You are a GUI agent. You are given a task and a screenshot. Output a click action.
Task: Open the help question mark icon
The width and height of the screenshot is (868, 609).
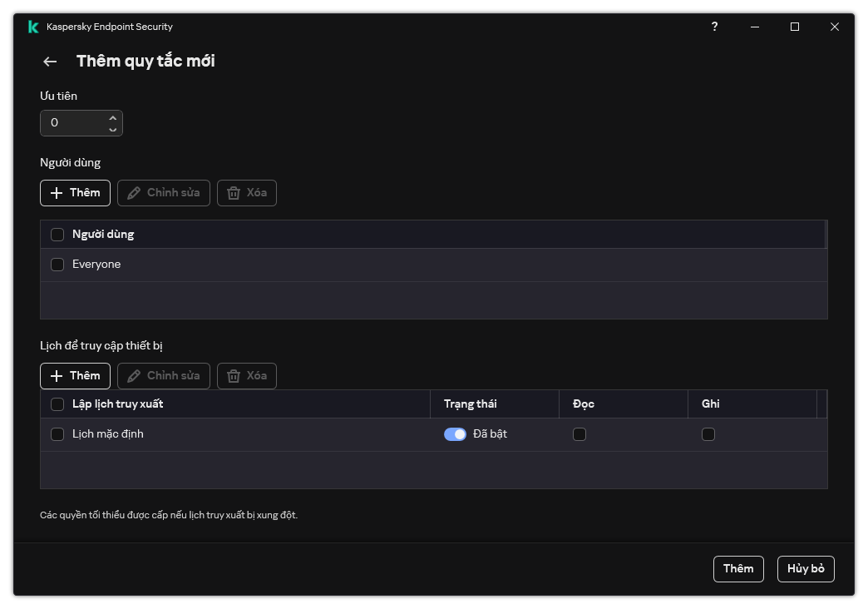click(714, 27)
